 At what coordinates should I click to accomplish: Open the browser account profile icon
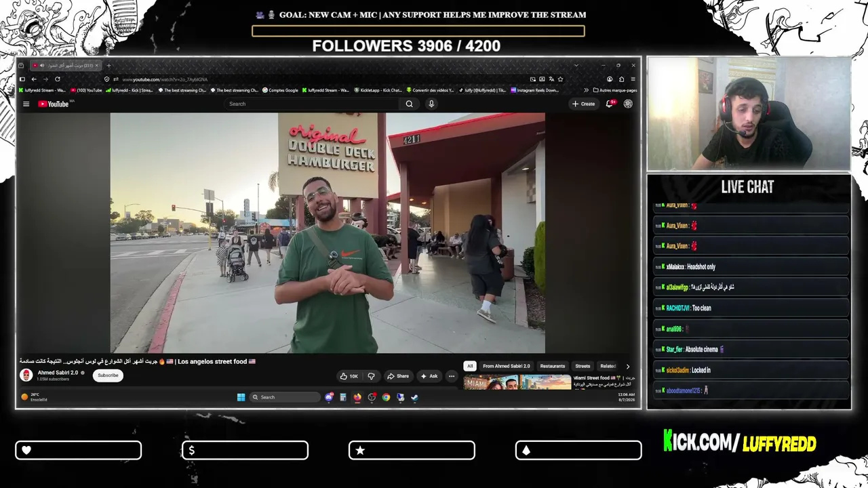click(x=610, y=79)
